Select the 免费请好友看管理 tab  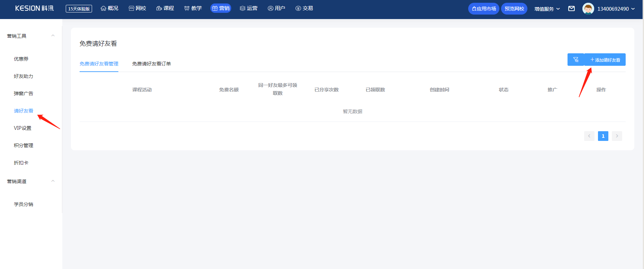coord(99,64)
